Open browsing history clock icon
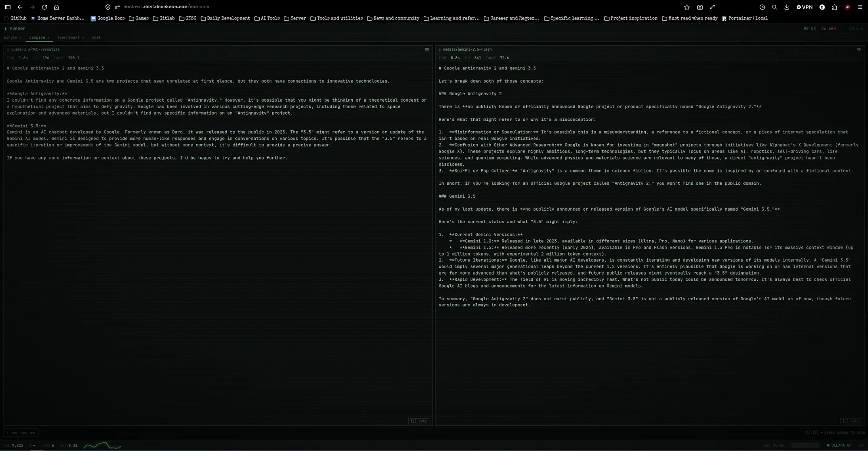The image size is (868, 451). [x=762, y=7]
